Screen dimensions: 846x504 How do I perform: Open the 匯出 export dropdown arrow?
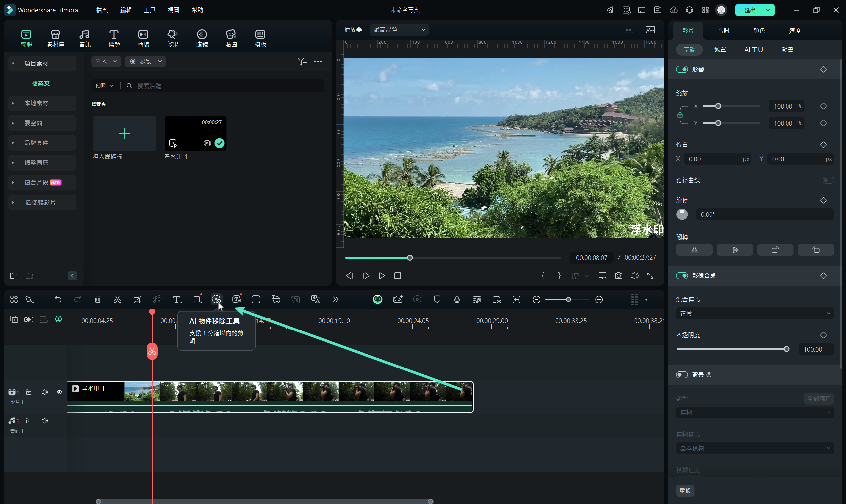coord(768,10)
